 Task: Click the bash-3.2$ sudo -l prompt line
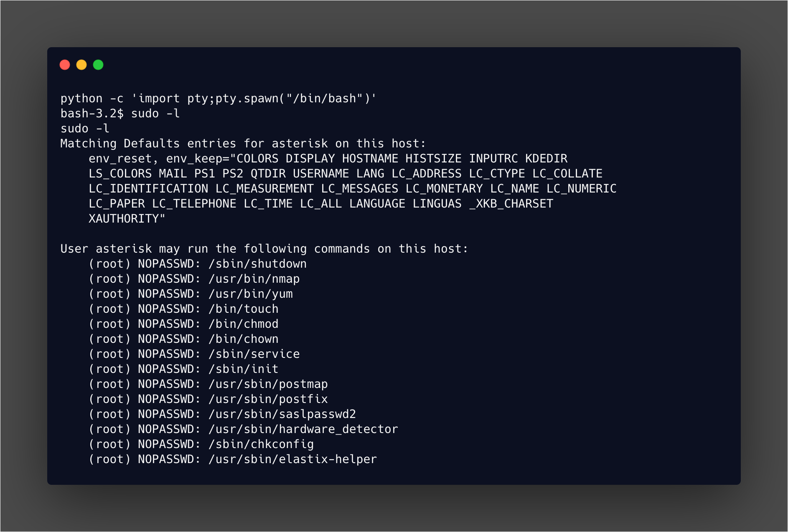point(120,114)
